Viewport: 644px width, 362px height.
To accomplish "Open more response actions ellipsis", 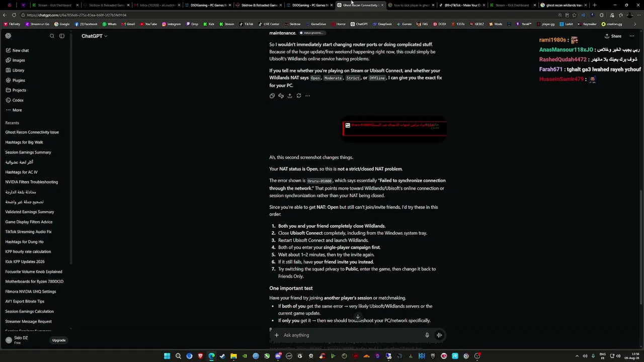I will pos(307,96).
